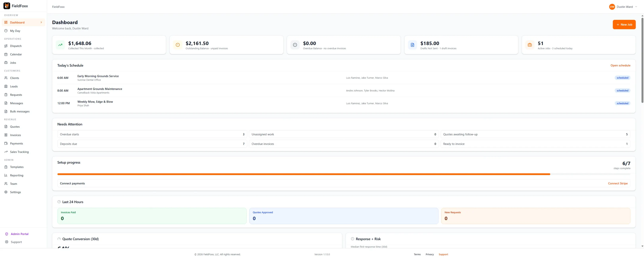The width and height of the screenshot is (644, 260).
Task: Create a New Job
Action: [x=624, y=24]
